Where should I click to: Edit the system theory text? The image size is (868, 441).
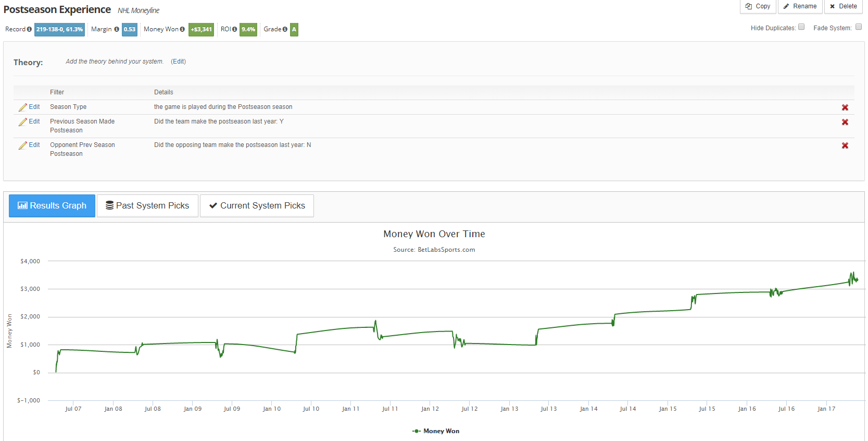coord(178,62)
